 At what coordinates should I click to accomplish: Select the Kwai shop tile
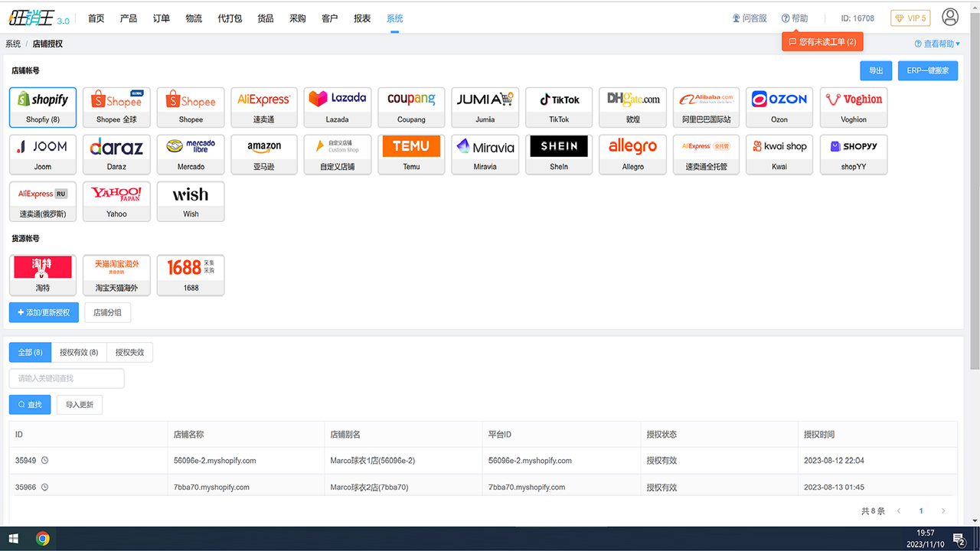pyautogui.click(x=779, y=155)
